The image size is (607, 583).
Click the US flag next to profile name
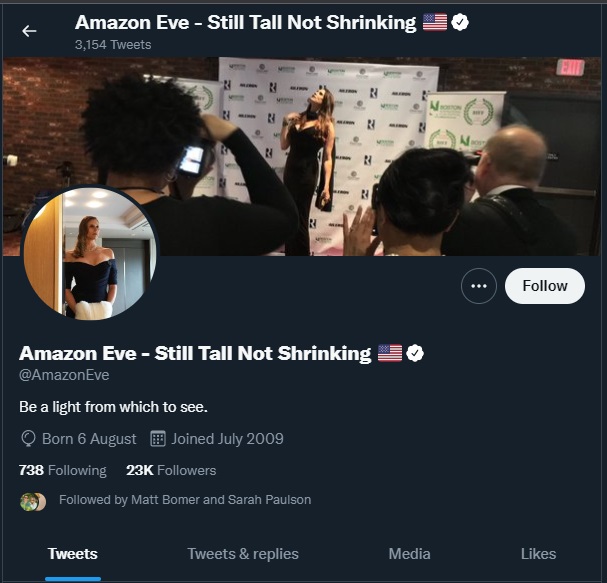[390, 353]
